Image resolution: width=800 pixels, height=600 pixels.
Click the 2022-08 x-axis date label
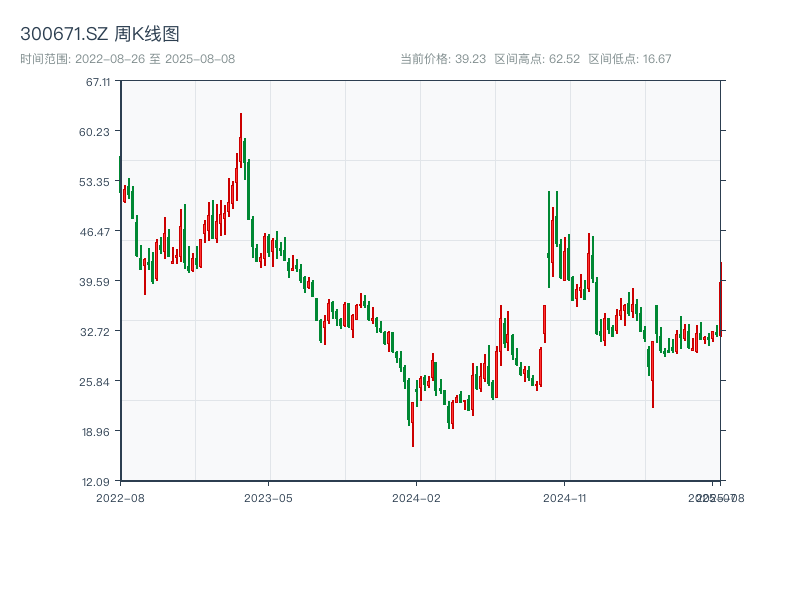point(120,497)
